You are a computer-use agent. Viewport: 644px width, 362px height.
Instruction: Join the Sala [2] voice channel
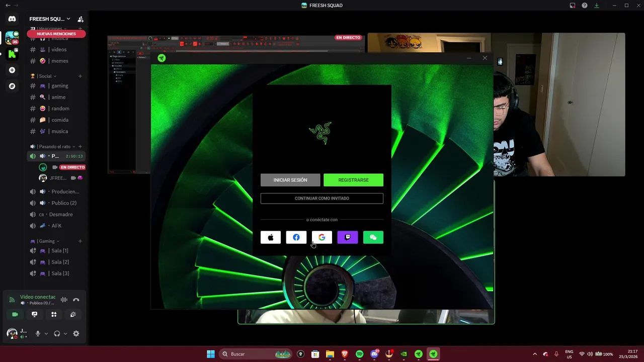56,262
